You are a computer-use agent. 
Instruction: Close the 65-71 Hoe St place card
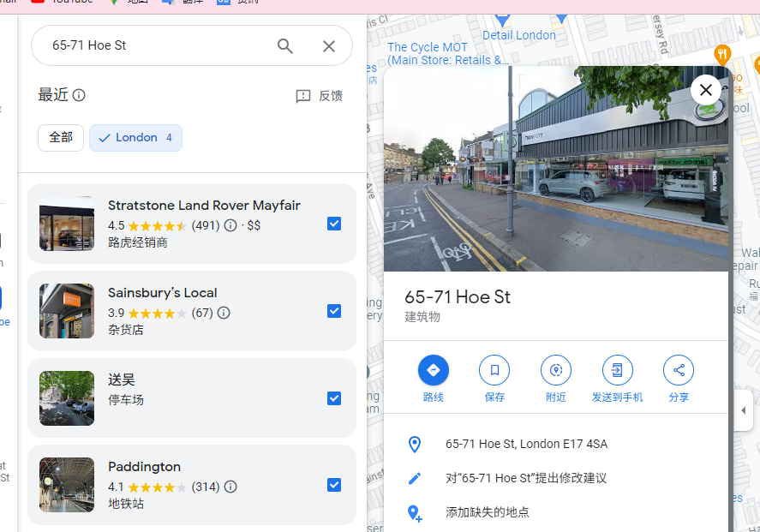706,90
